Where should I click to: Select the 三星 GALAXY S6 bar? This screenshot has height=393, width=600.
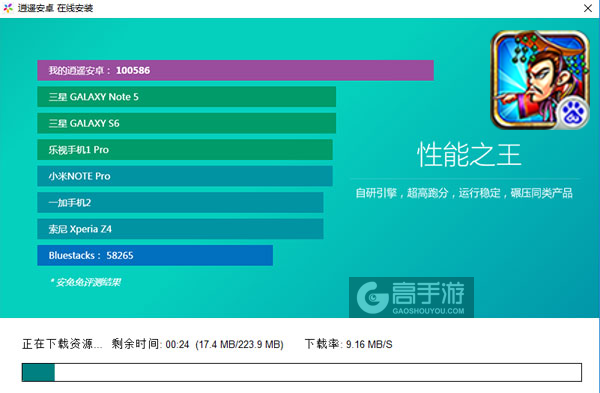[x=186, y=123]
